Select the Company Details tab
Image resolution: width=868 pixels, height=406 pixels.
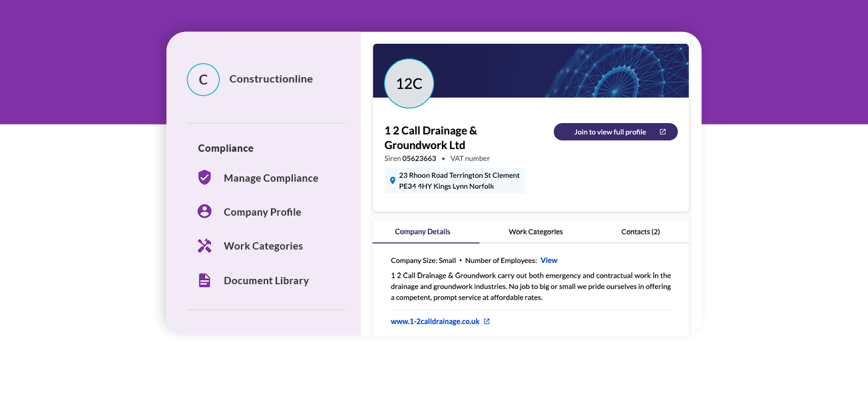pos(423,232)
